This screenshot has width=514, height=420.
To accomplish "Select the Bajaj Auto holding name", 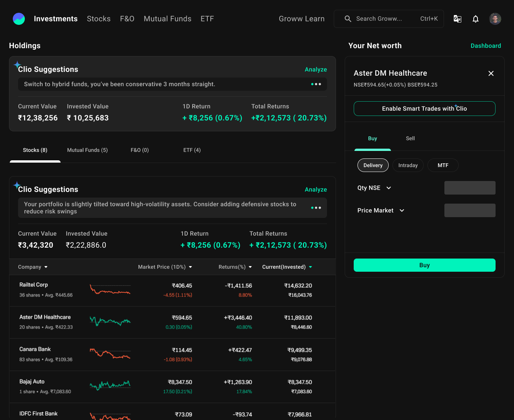I will [32, 382].
